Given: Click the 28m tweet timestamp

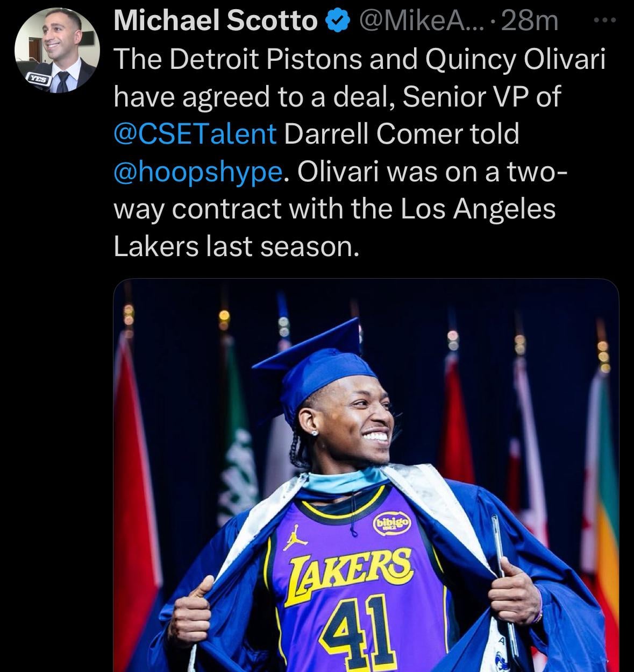Looking at the screenshot, I should click(x=529, y=22).
